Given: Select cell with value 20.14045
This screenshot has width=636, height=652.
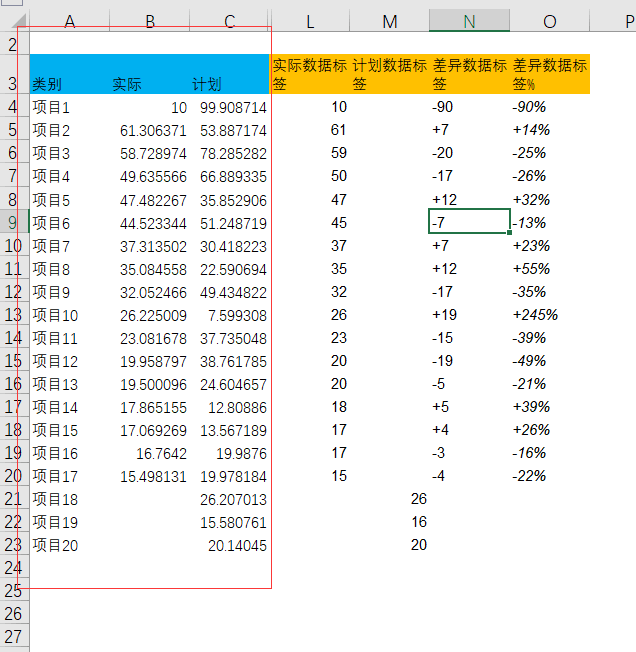Looking at the screenshot, I should click(229, 545).
